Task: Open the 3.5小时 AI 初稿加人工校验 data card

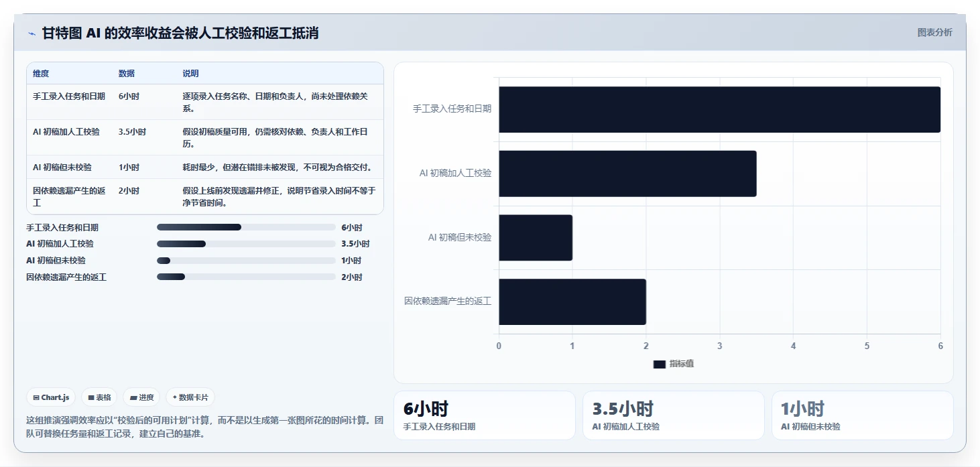Action: pyautogui.click(x=674, y=415)
